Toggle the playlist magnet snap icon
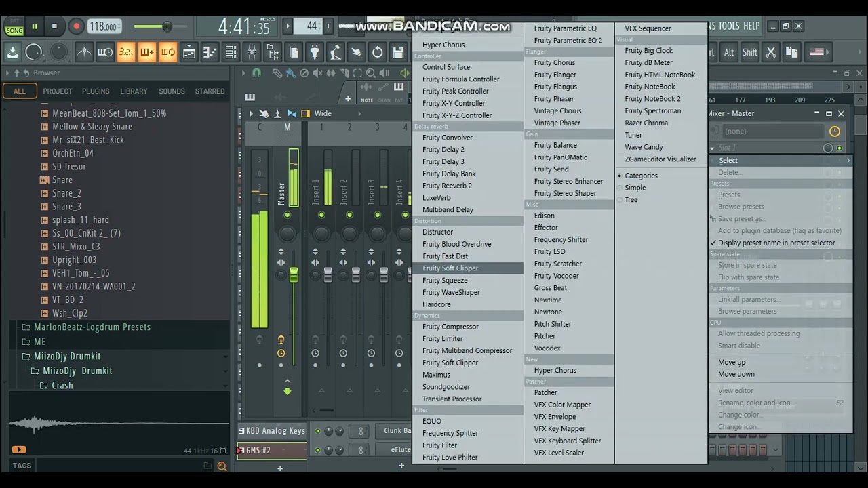The width and height of the screenshot is (868, 488). 256,73
